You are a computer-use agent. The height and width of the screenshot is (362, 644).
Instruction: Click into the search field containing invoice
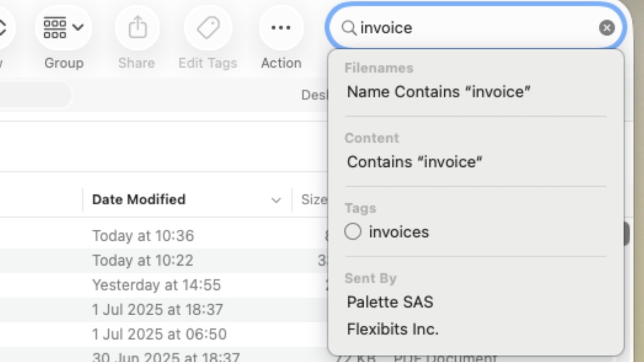tap(476, 28)
